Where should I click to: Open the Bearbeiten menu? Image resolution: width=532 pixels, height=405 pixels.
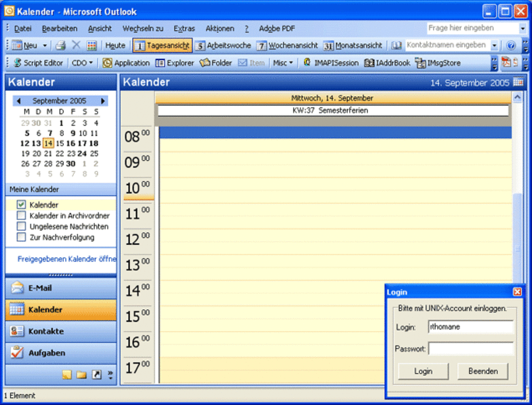pos(60,29)
